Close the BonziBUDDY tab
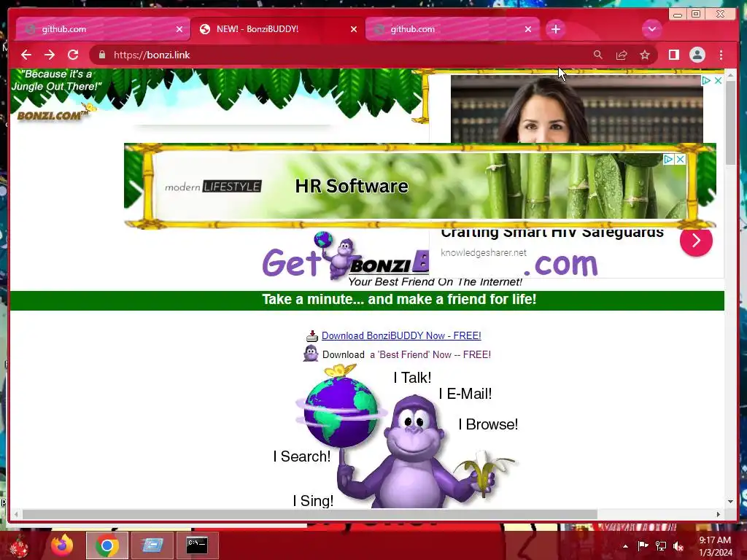747x560 pixels. pos(354,29)
